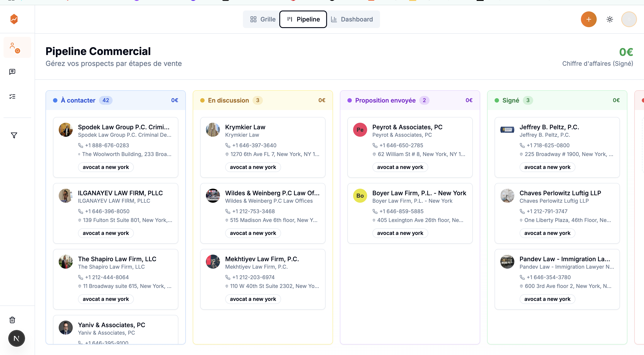Viewport: 644px width, 355px height.
Task: Click phone icon for +1 212-753-3468
Action: point(228,211)
